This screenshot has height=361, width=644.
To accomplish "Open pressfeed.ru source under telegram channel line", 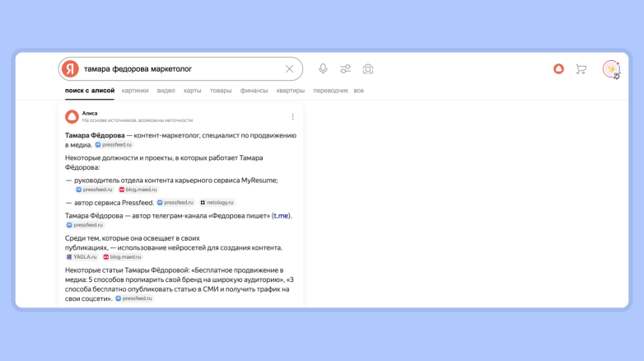I will 85,225.
